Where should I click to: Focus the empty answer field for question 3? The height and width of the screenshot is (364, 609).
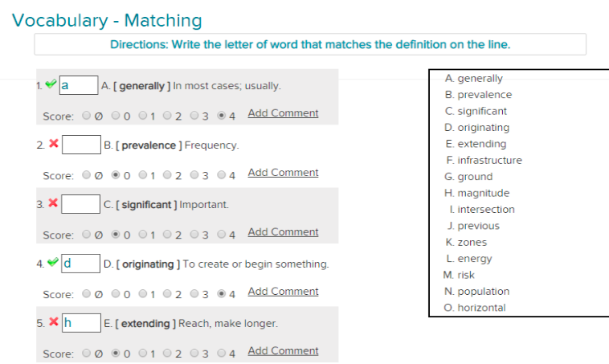click(80, 204)
